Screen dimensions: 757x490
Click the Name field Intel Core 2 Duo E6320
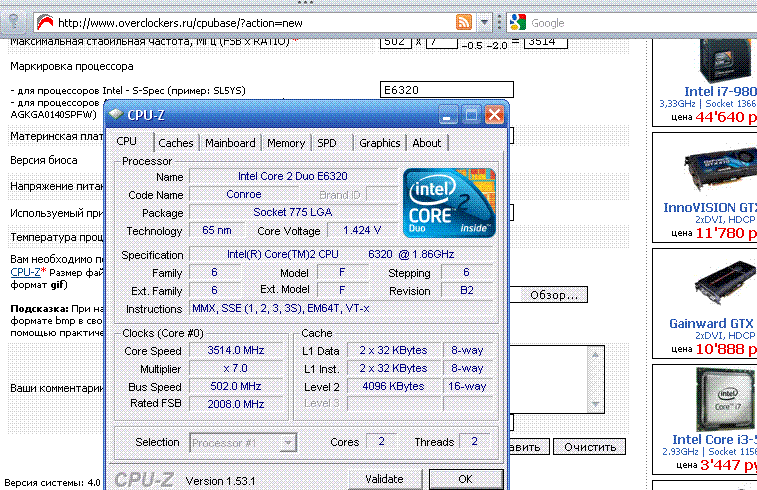[x=293, y=176]
